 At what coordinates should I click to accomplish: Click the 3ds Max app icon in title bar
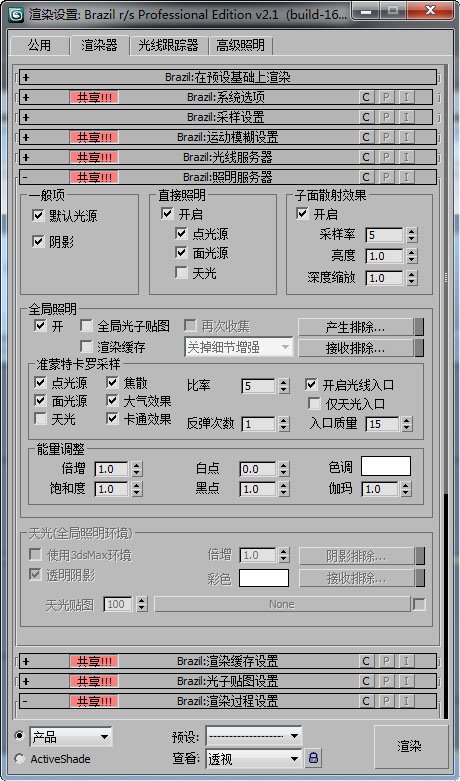coord(16,14)
